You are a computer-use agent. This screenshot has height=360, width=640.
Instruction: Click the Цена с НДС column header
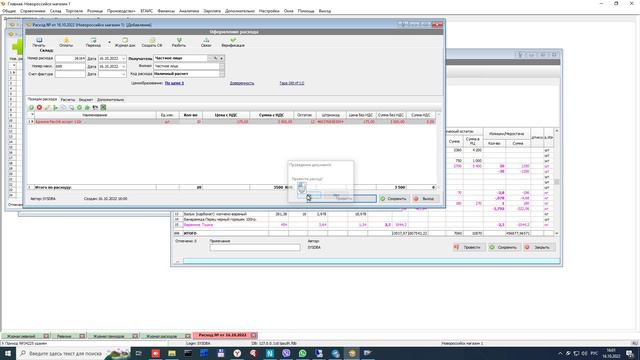226,115
